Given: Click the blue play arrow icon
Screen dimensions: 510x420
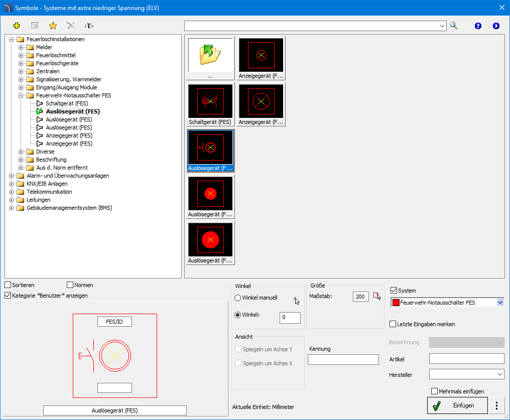Looking at the screenshot, I should 495,26.
